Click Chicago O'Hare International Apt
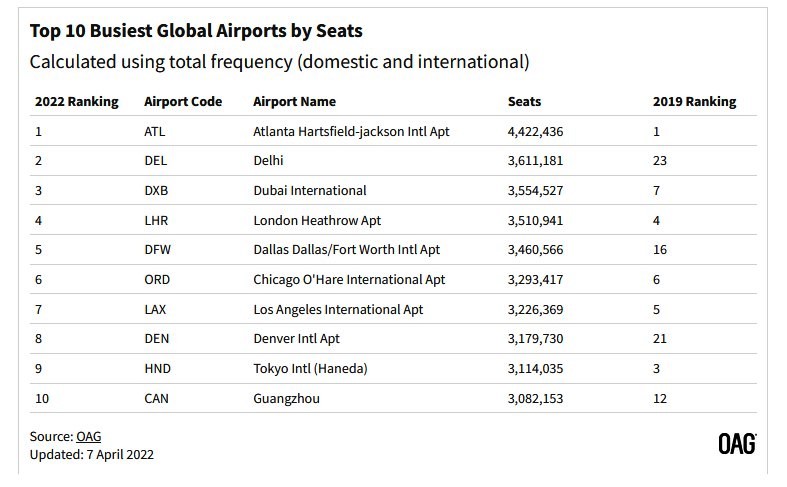This screenshot has height=487, width=787. click(x=349, y=280)
